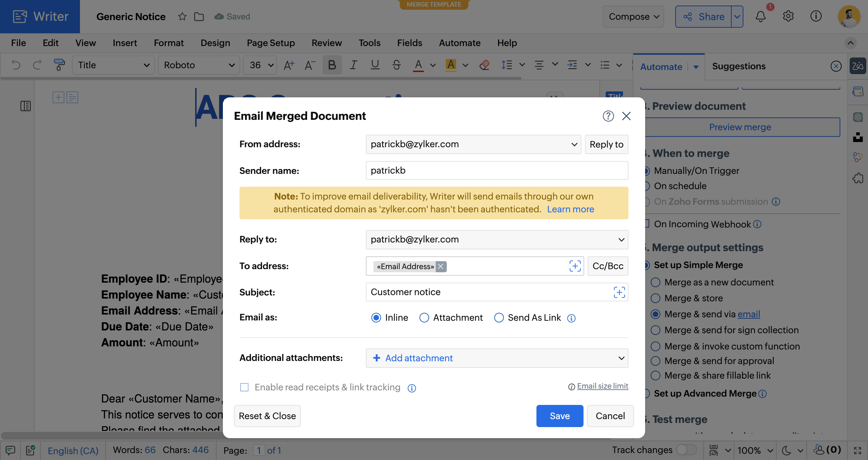
Task: Select Merge & send for sign collection
Action: pos(655,330)
